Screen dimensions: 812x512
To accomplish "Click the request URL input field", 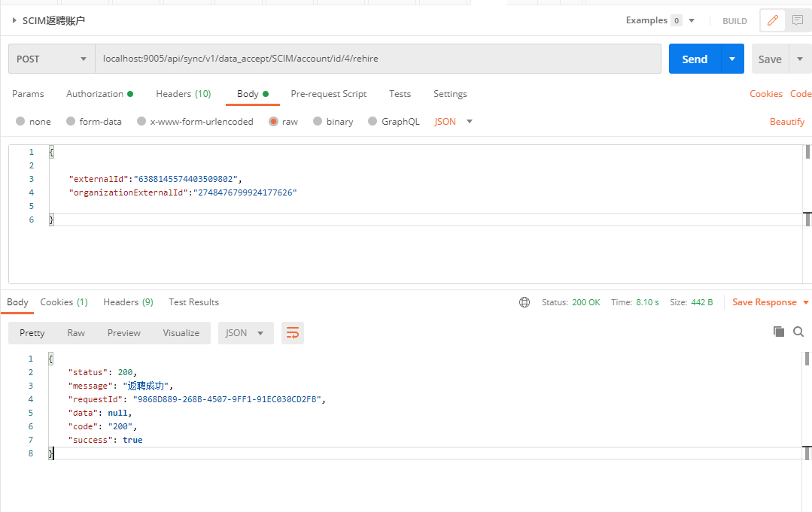I will 376,59.
